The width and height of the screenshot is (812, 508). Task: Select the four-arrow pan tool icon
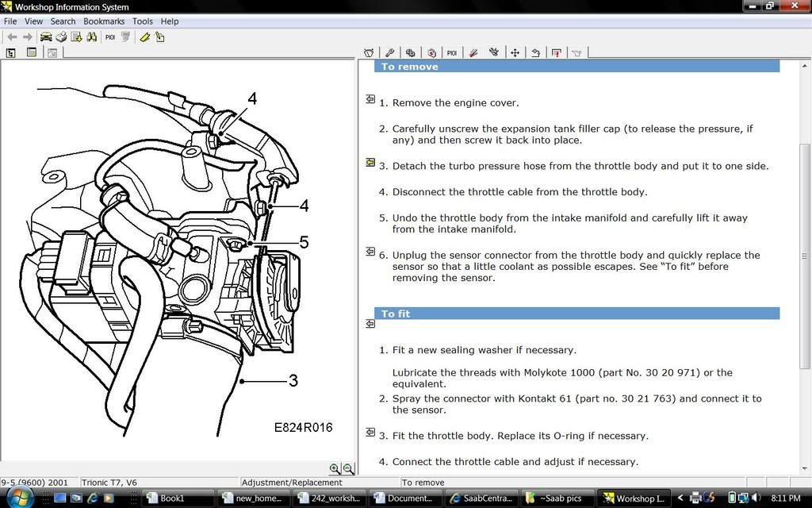point(515,52)
